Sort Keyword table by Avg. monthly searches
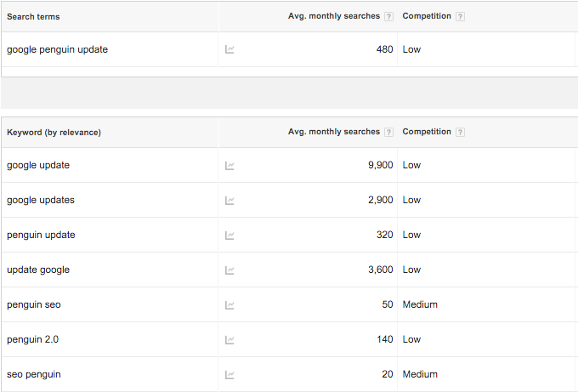This screenshot has width=578, height=392. 333,132
